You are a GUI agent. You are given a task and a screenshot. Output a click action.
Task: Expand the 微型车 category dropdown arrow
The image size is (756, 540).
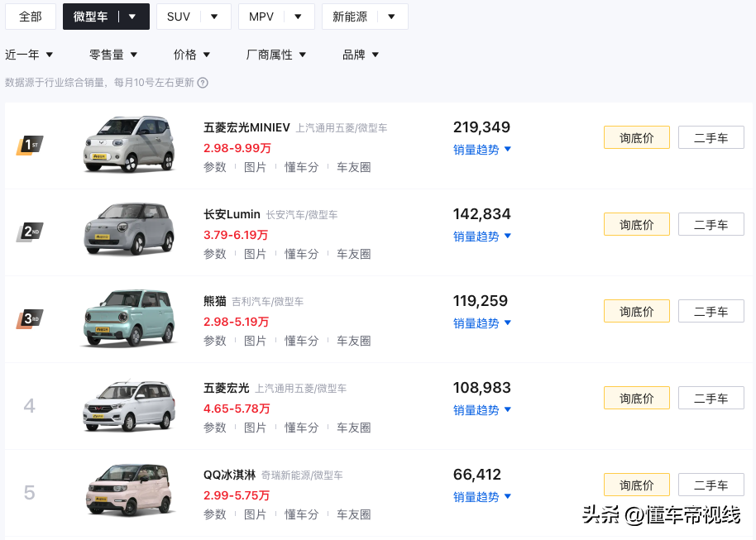(132, 17)
